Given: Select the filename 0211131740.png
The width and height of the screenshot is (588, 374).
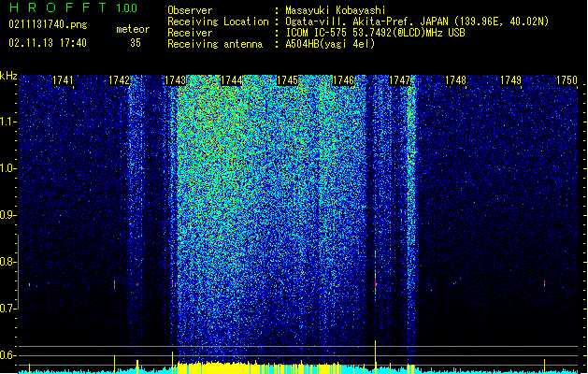Looking at the screenshot, I should [x=48, y=24].
